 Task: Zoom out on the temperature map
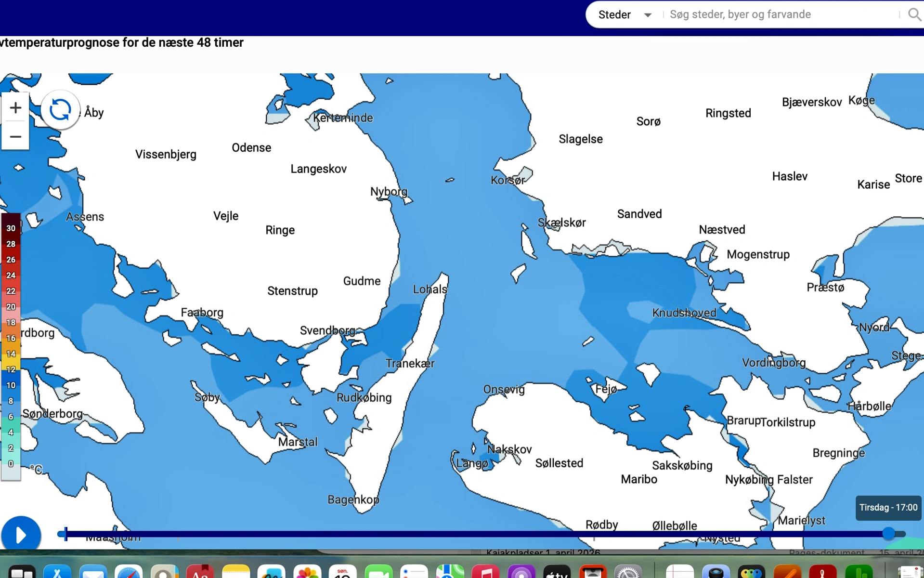pyautogui.click(x=15, y=137)
